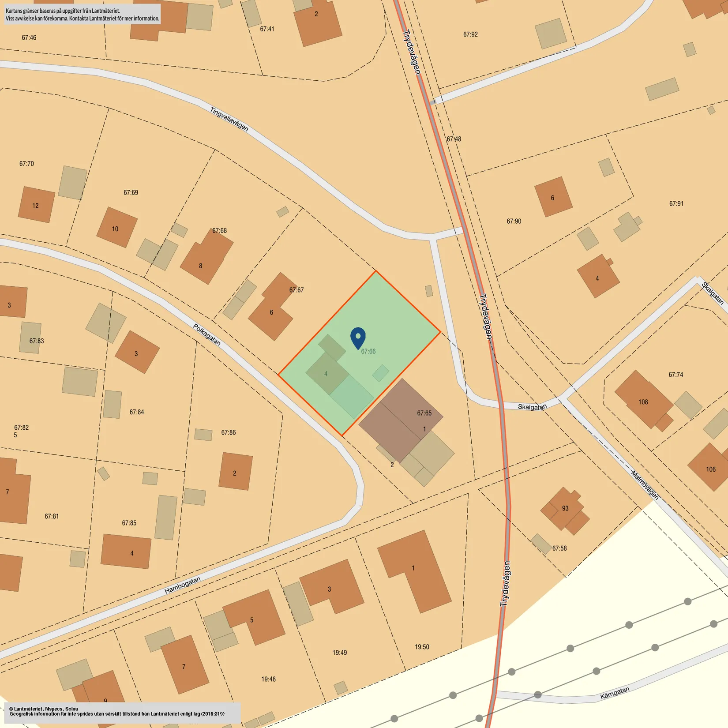
Task: Select parcel label 19:50
Action: point(421,647)
